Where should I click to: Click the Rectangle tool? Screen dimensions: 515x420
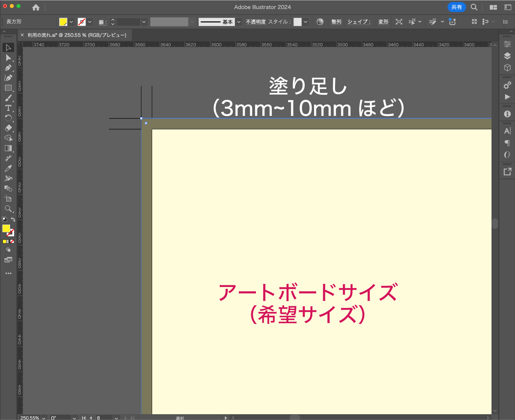coord(8,88)
